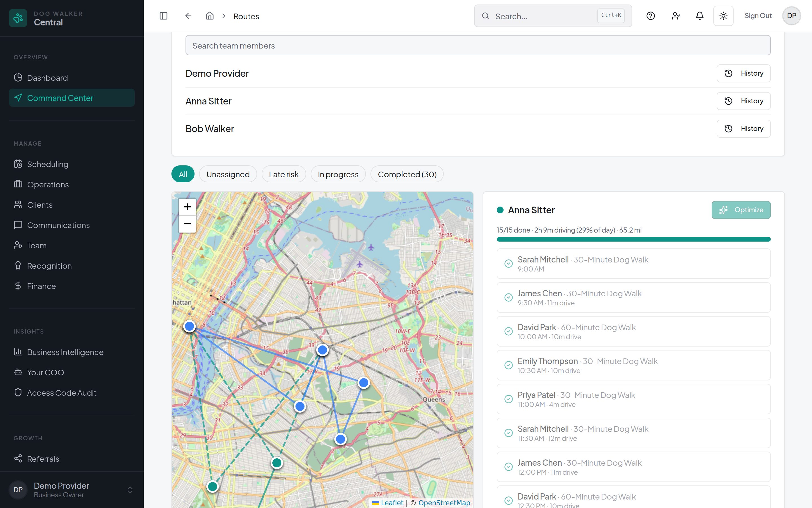Click Anna Sitter's route progress bar

click(x=634, y=239)
